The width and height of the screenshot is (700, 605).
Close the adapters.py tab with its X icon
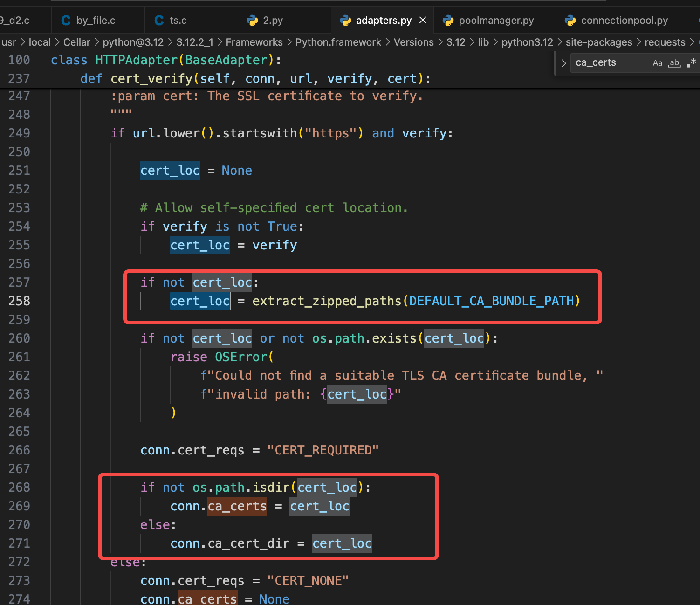[x=423, y=20]
